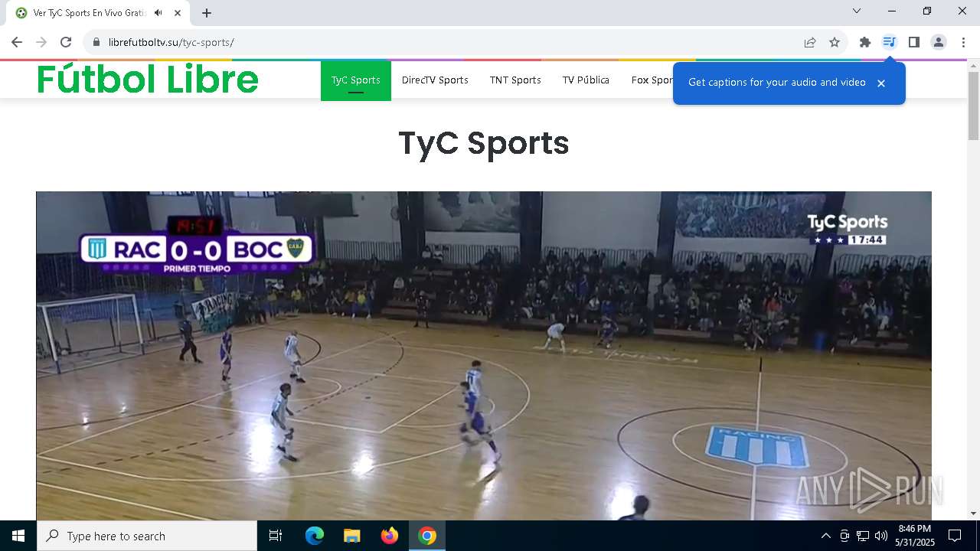This screenshot has width=980, height=551.
Task: Launch Microsoft Edge from taskbar
Action: click(315, 536)
